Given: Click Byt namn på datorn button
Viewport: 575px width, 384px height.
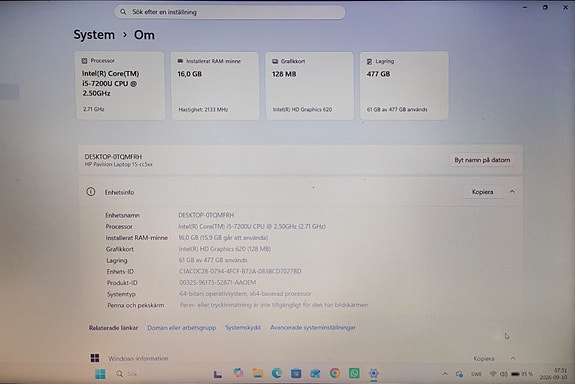Looking at the screenshot, I should coord(482,160).
